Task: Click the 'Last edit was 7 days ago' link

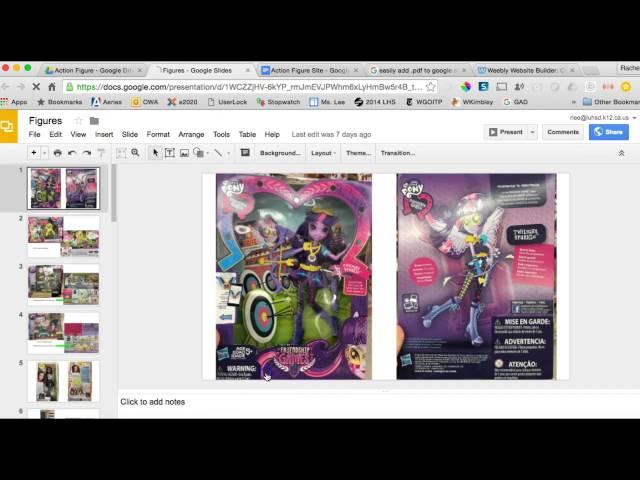Action: (x=331, y=134)
